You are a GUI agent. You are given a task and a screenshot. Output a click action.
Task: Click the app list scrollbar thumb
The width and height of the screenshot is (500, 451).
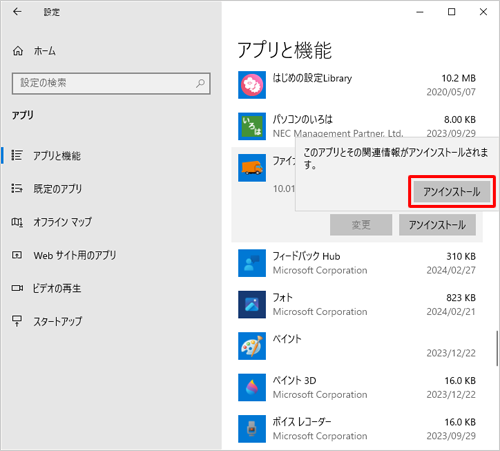496,349
